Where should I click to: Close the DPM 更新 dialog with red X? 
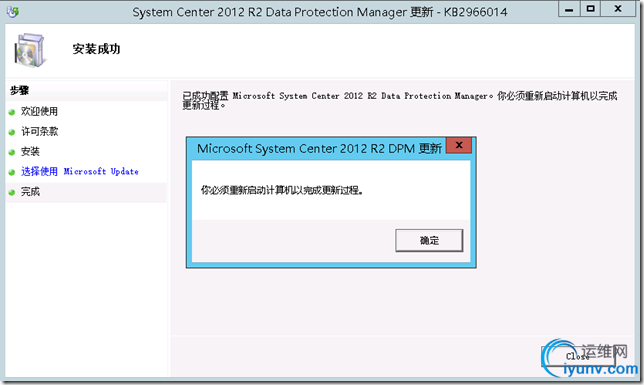[459, 145]
